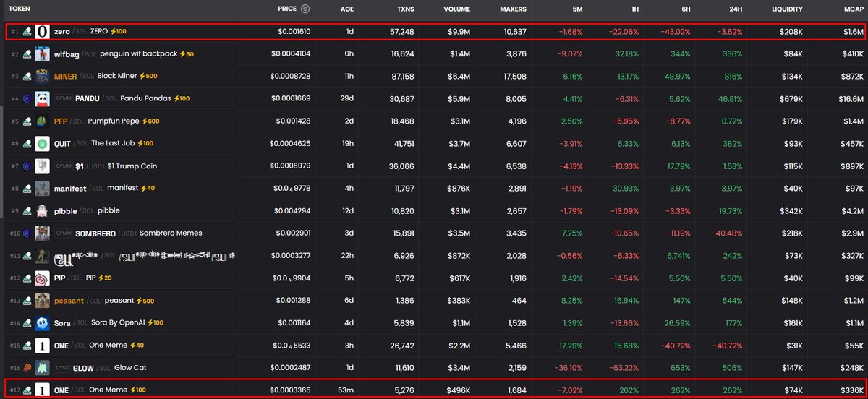Click the wifbag penguin token logo
The width and height of the screenshot is (868, 399).
point(42,54)
